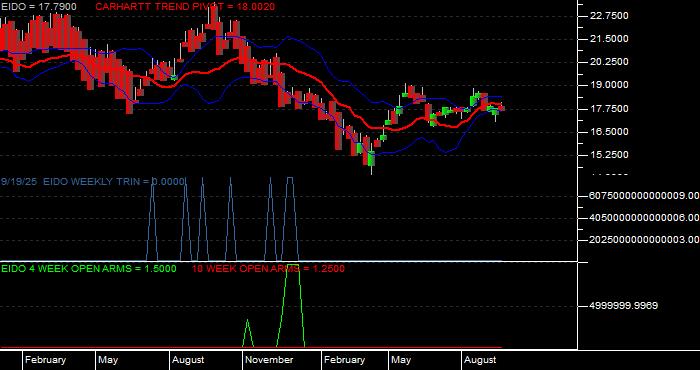This screenshot has width=700, height=370.
Task: Click the second May date label
Action: pyautogui.click(x=401, y=360)
